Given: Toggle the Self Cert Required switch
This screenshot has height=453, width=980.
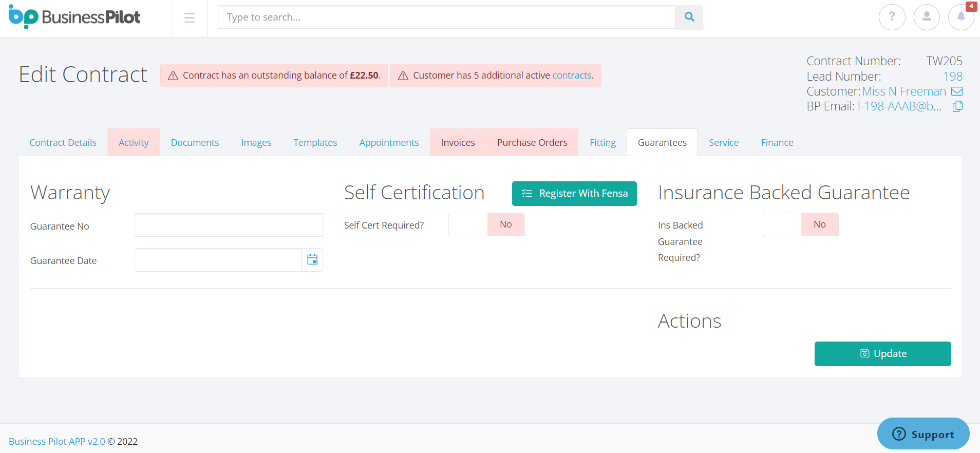Looking at the screenshot, I should (486, 224).
